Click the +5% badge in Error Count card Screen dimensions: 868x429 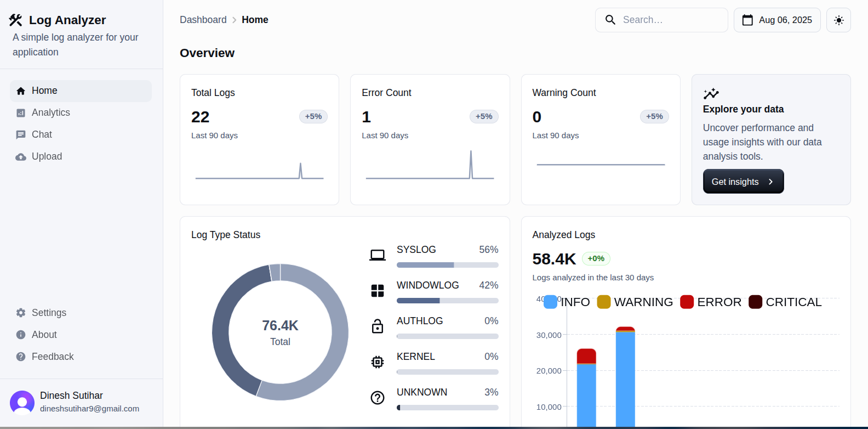click(484, 116)
